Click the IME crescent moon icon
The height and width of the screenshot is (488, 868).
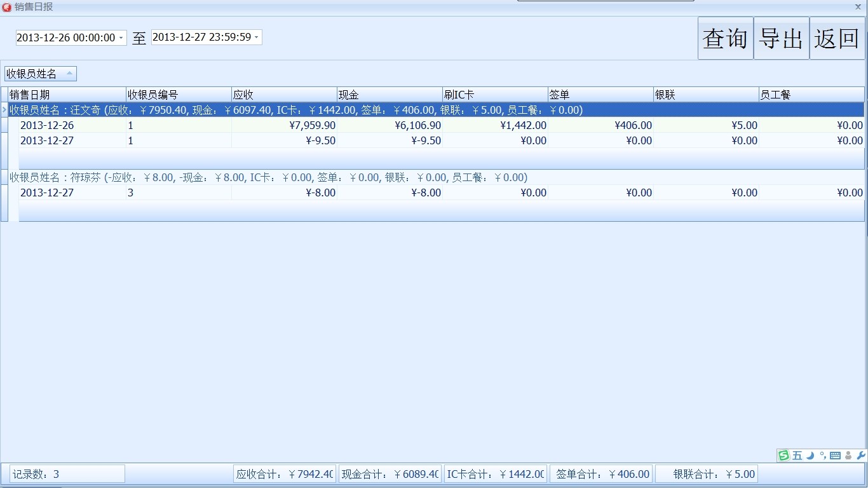(810, 456)
